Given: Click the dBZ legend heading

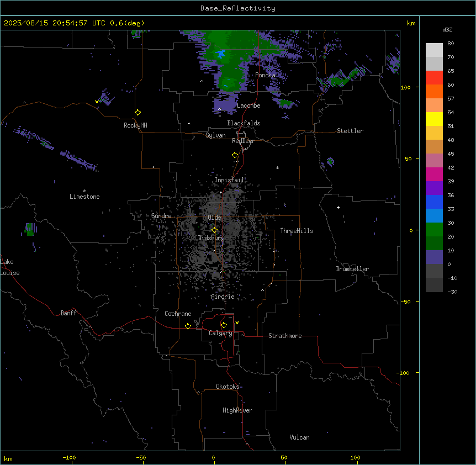Looking at the screenshot, I should pyautogui.click(x=447, y=29).
